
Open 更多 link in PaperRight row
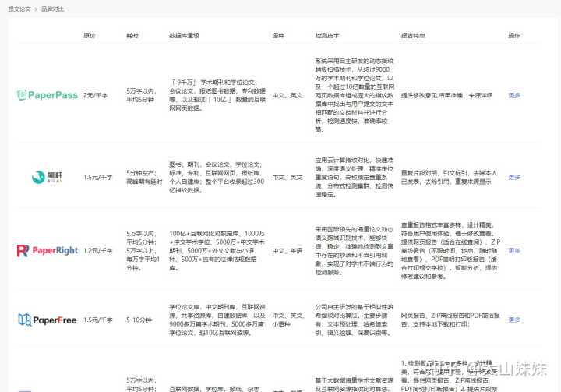(x=514, y=251)
